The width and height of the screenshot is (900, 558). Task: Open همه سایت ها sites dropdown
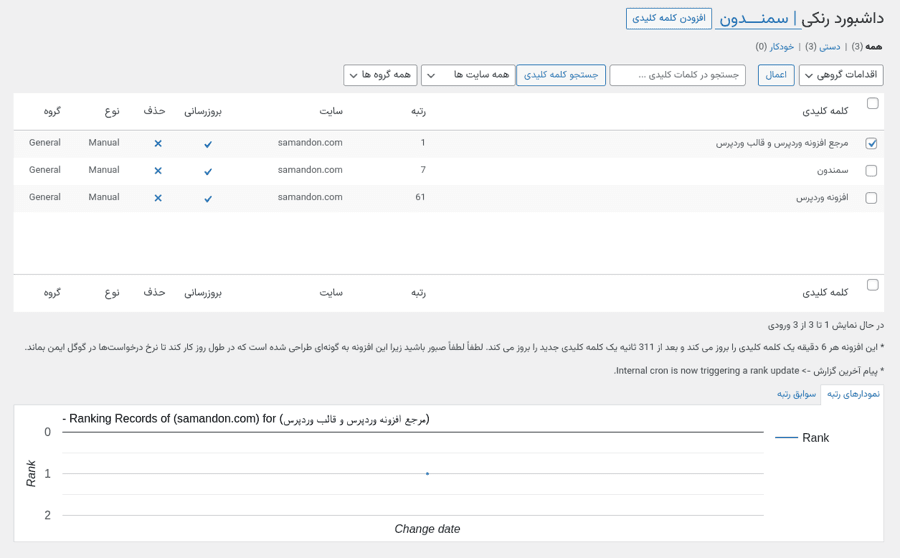468,75
